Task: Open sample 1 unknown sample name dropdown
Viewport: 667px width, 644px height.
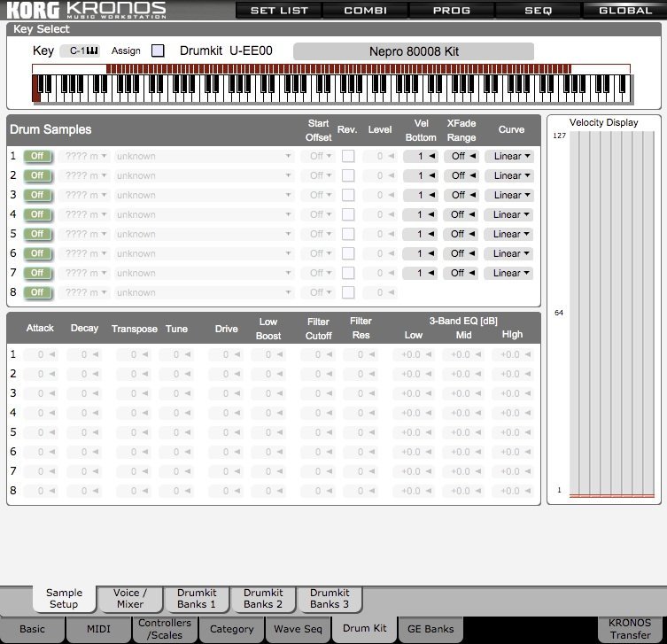Action: tap(204, 156)
